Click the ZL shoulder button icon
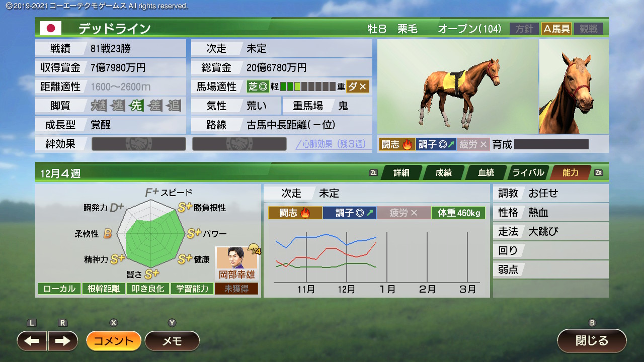Image resolution: width=644 pixels, height=362 pixels. (x=373, y=172)
